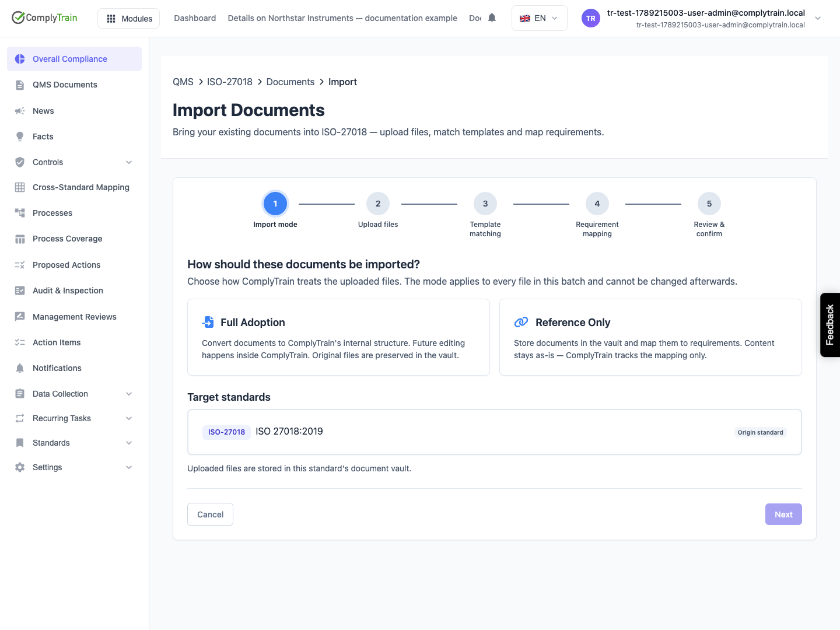The width and height of the screenshot is (840, 630).
Task: Click the Cancel button
Action: pos(210,514)
